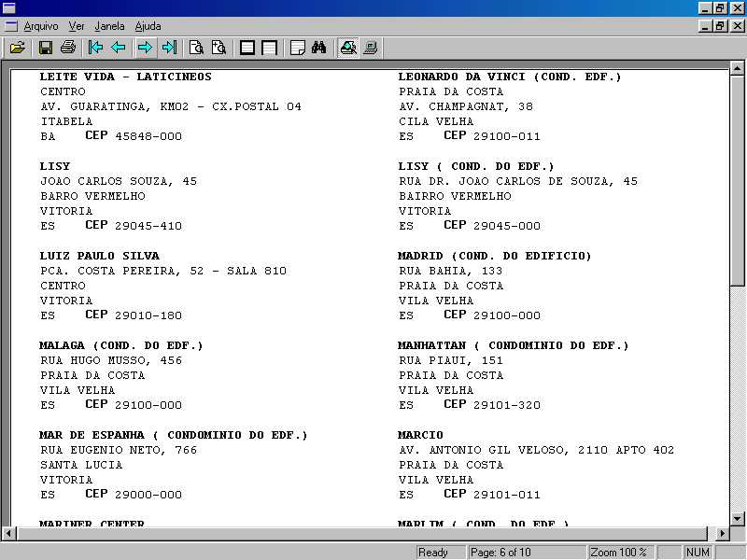Select the 'LEITE VIDA - LATICINEOS' heading
This screenshot has height=560, width=747.
click(x=125, y=77)
